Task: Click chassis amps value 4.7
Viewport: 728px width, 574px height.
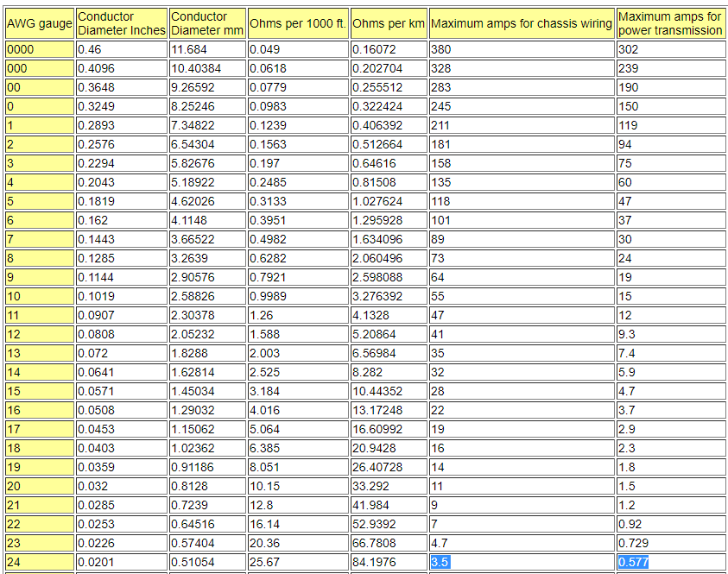Action: 522,543
